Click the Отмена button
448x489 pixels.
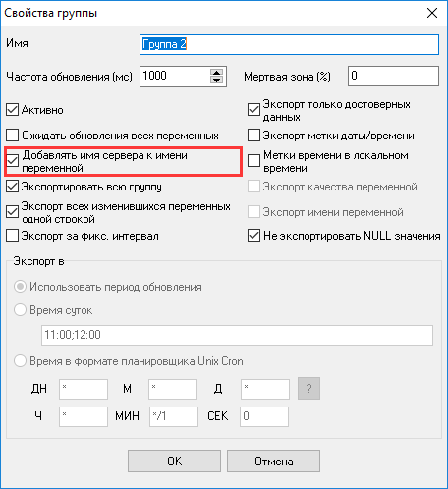[x=273, y=461]
